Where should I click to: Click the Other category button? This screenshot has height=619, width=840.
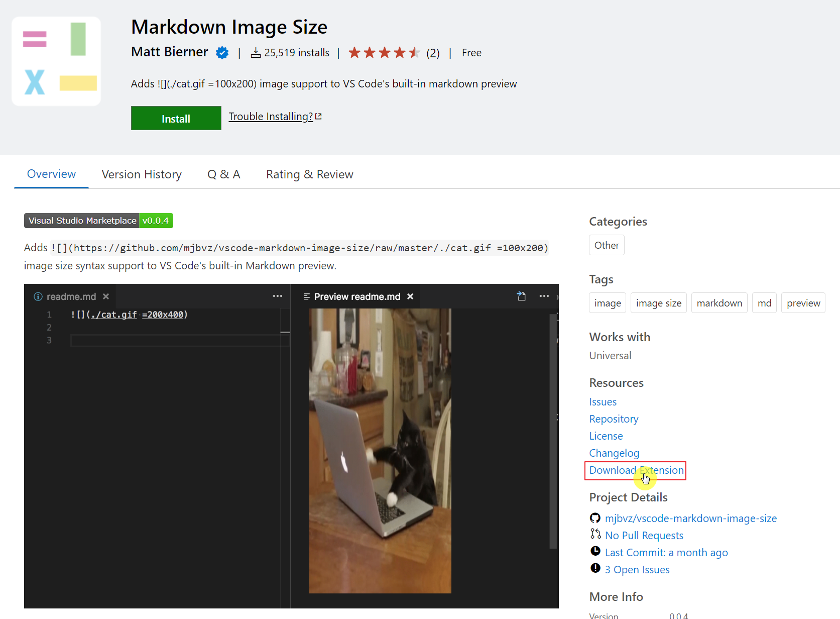[x=606, y=245]
